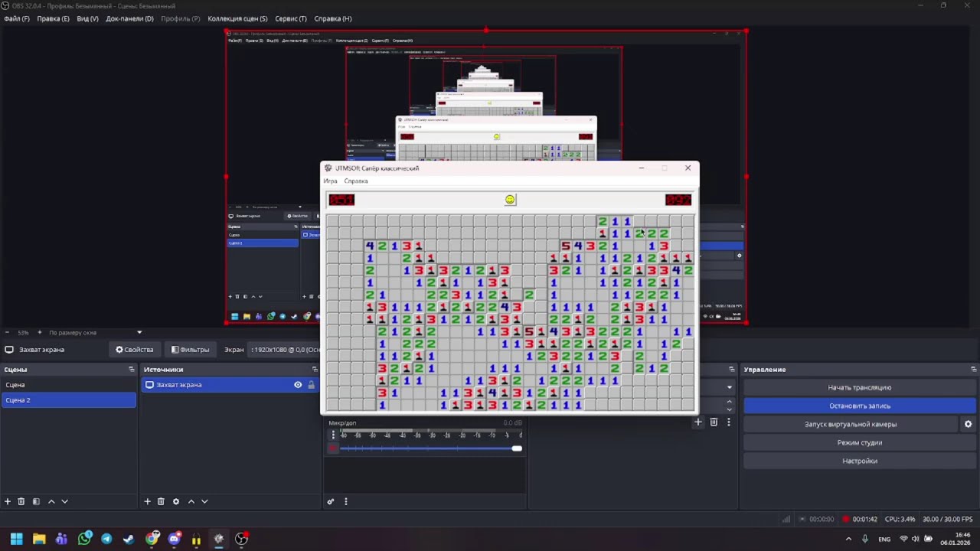Add scene transition with plus icon
This screenshot has width=980, height=551.
tap(698, 422)
